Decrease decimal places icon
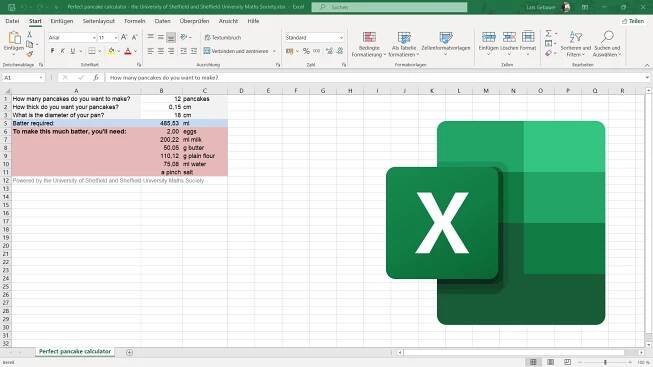Viewport: 653px width, 367px height. [x=340, y=51]
